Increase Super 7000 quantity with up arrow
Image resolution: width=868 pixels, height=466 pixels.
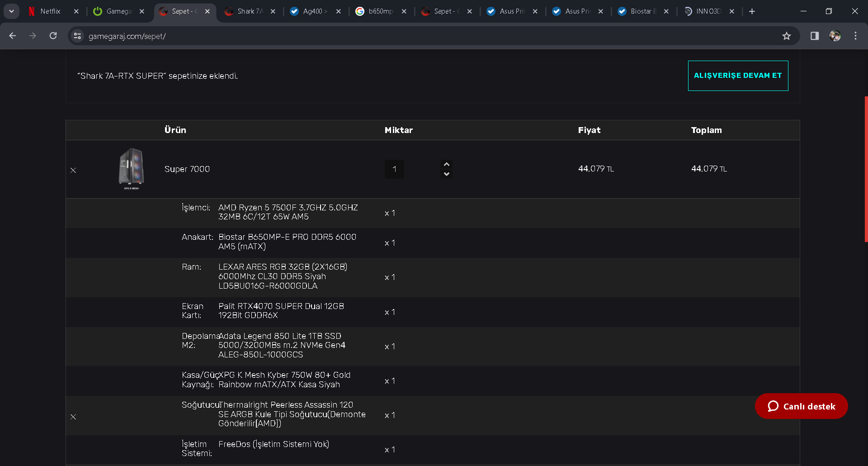tap(446, 164)
